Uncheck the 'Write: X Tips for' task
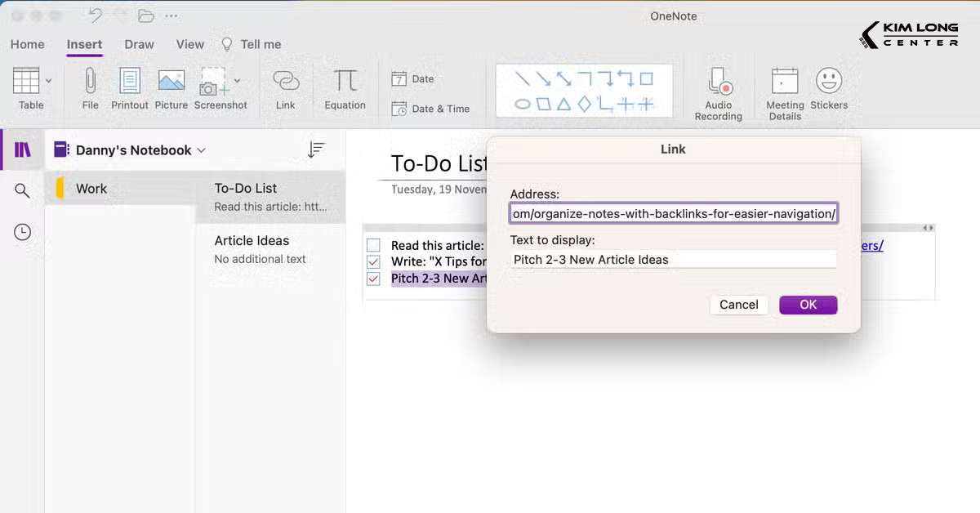The image size is (980, 513). 375,262
